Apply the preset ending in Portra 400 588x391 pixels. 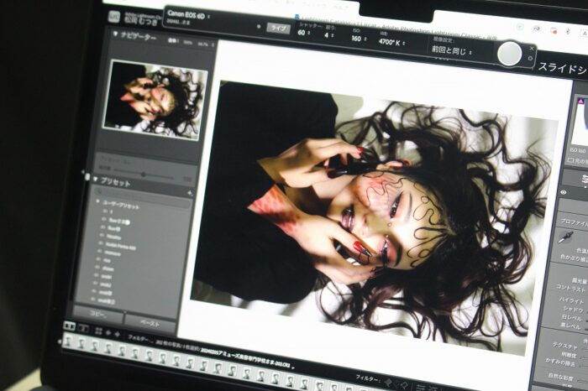(121, 245)
